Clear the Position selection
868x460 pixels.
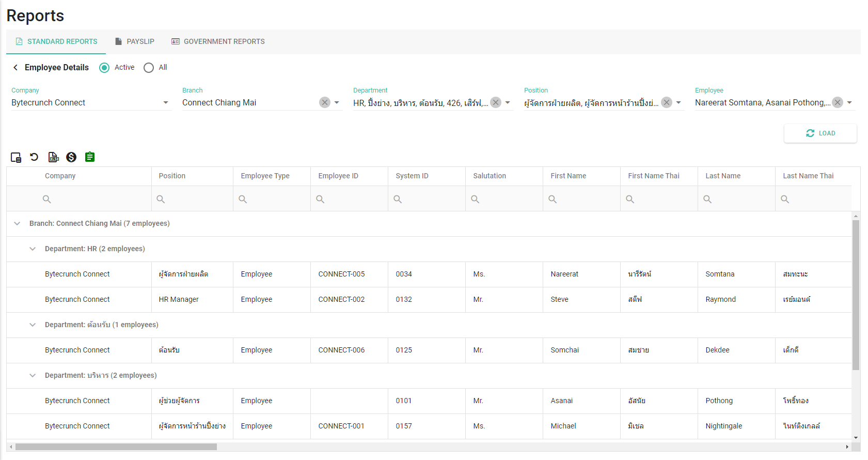[x=667, y=102]
